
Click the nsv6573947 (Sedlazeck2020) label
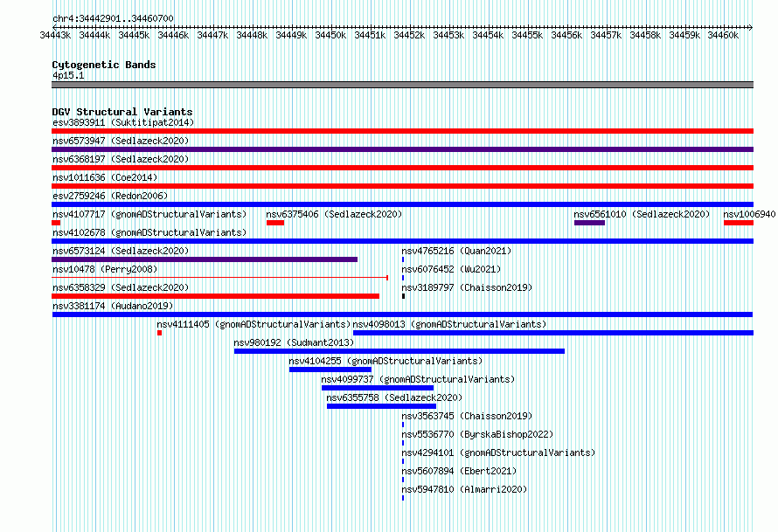click(121, 141)
